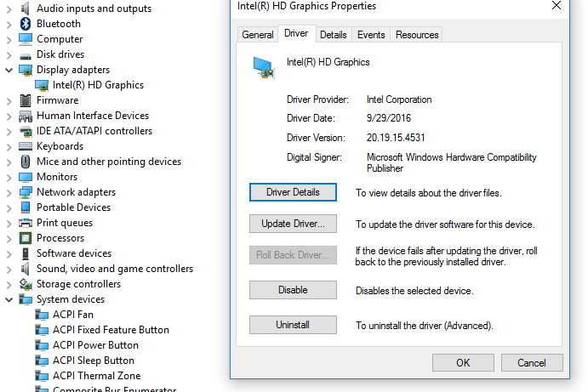
Task: Click the Driver Details button
Action: [x=293, y=192]
